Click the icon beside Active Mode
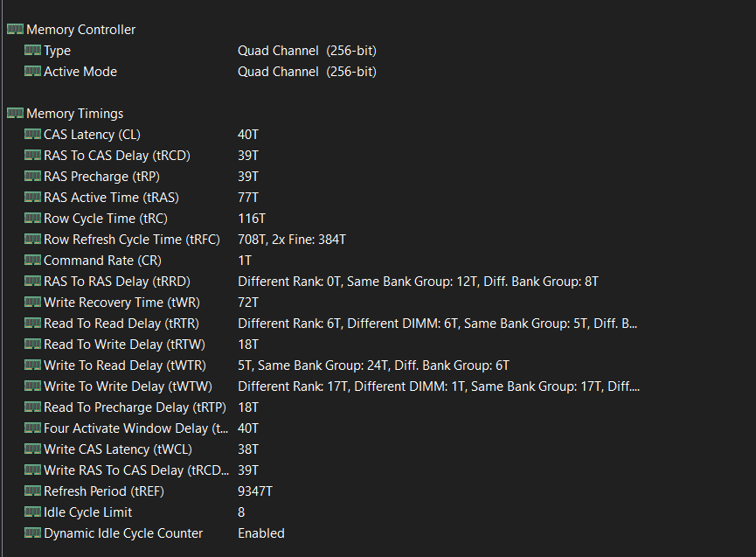The width and height of the screenshot is (756, 557). [33, 72]
